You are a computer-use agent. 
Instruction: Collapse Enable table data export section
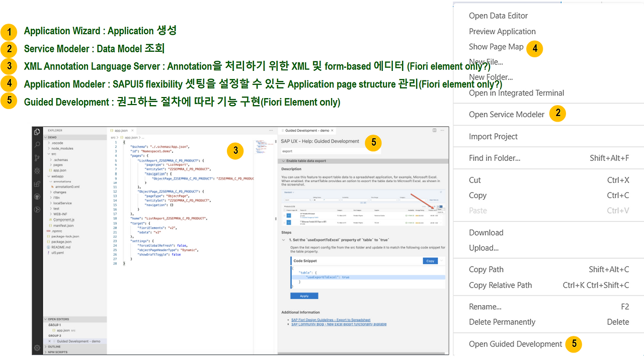(284, 161)
